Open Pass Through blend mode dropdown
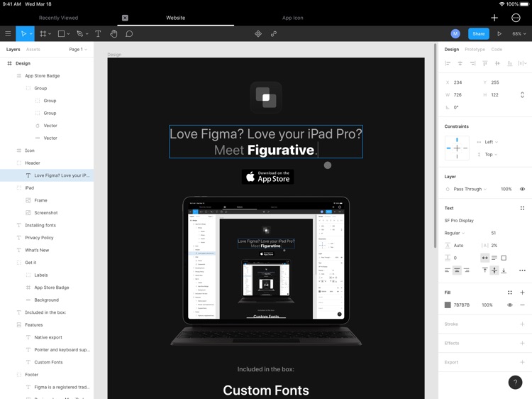This screenshot has height=399, width=532. 470,189
